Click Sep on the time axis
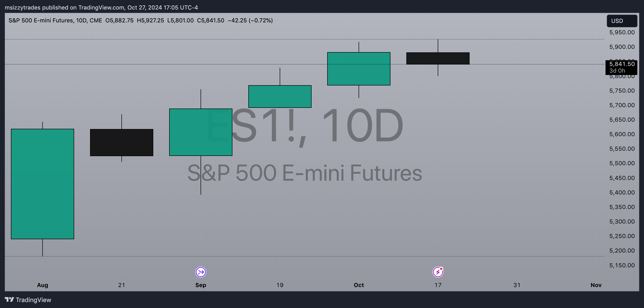 click(201, 285)
